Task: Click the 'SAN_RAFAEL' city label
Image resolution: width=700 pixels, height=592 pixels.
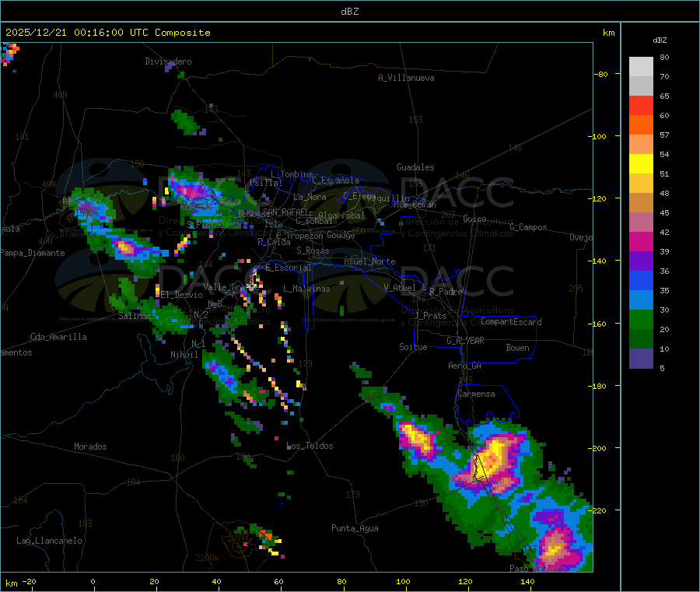Action: pos(285,212)
